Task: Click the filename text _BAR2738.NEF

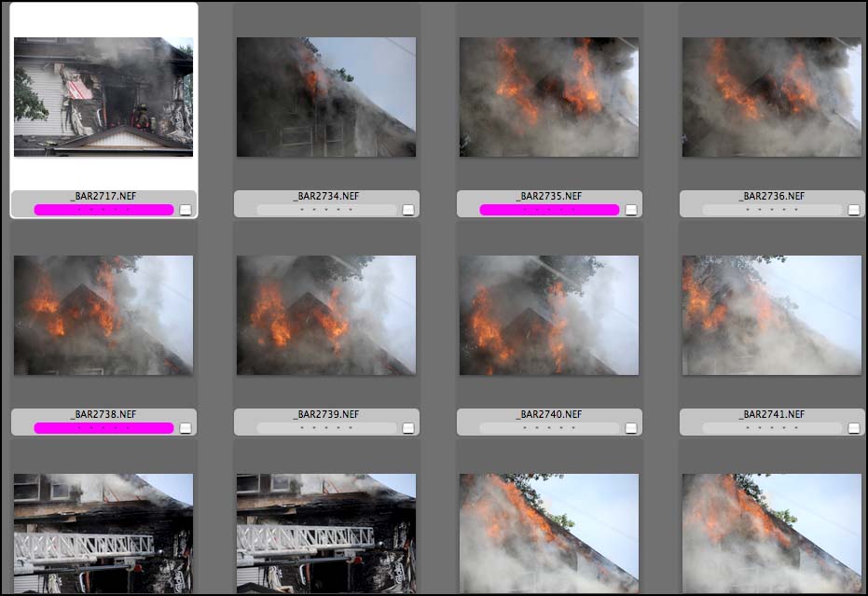Action: click(103, 414)
